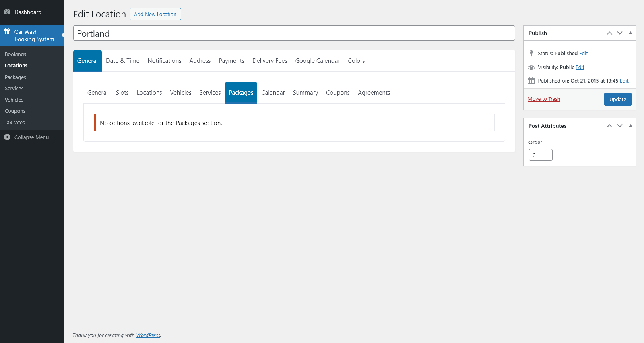The width and height of the screenshot is (644, 343).
Task: Move Post Attributes box up
Action: coord(609,126)
